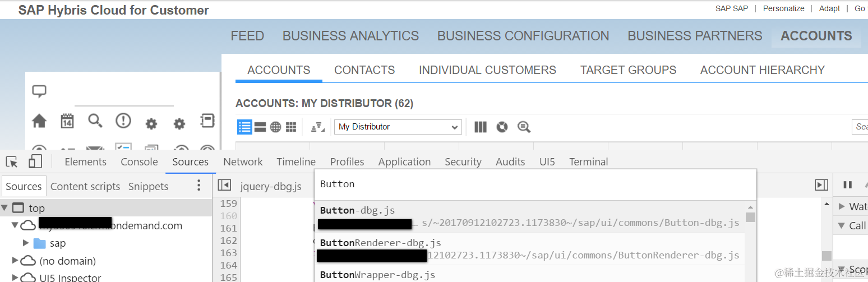Open the Terminal DevTools tab
The height and width of the screenshot is (282, 868).
(x=589, y=161)
